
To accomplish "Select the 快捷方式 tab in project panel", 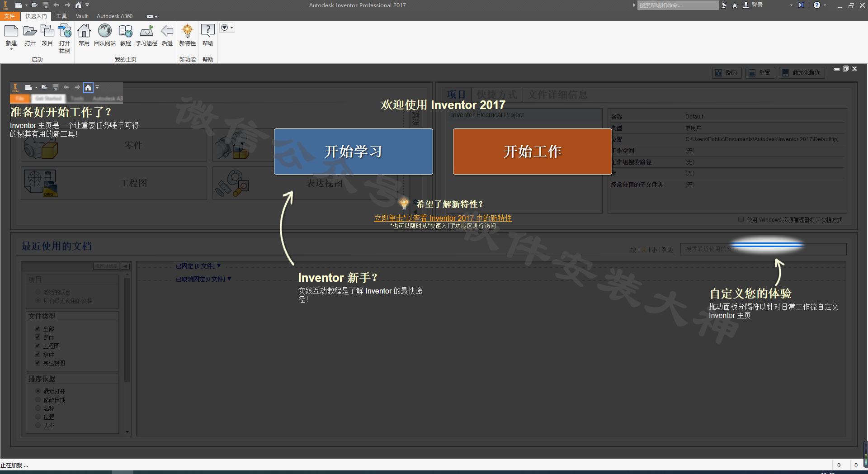I will coord(497,95).
